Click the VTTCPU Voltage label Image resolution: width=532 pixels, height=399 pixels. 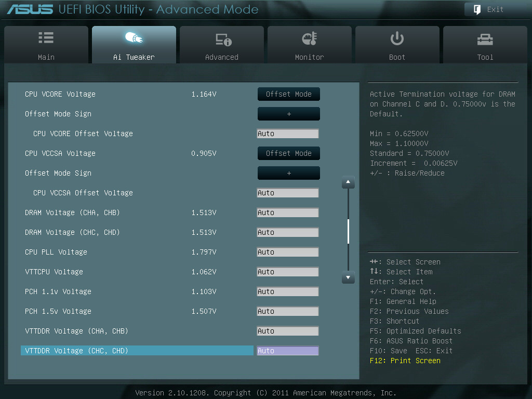click(x=54, y=272)
